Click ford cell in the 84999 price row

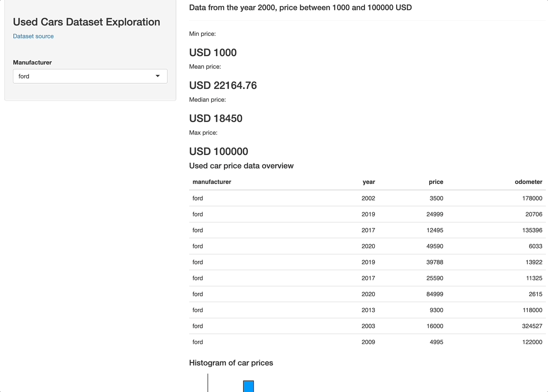pos(198,294)
